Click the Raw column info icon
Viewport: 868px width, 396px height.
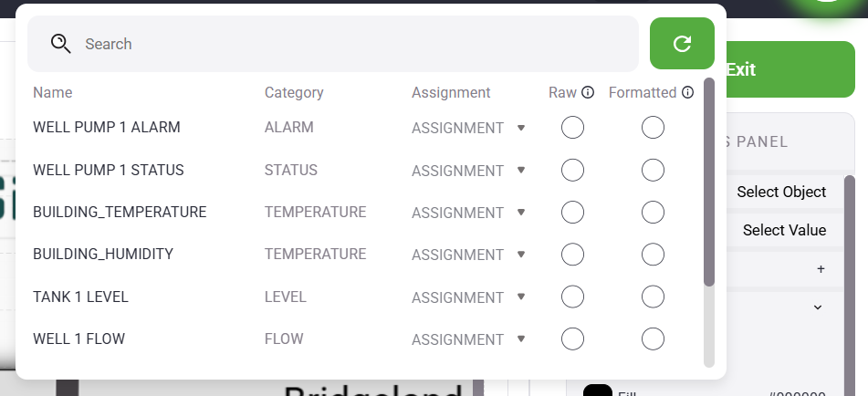click(588, 92)
